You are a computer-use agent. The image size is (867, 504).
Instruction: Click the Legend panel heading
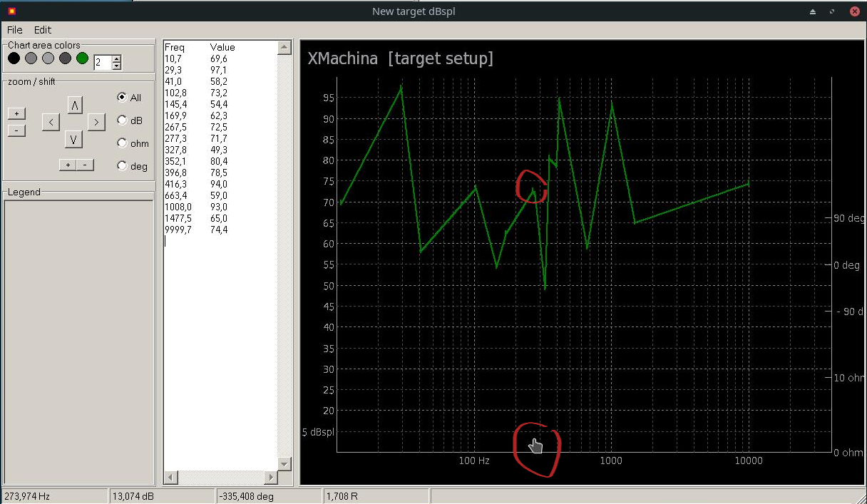point(24,192)
